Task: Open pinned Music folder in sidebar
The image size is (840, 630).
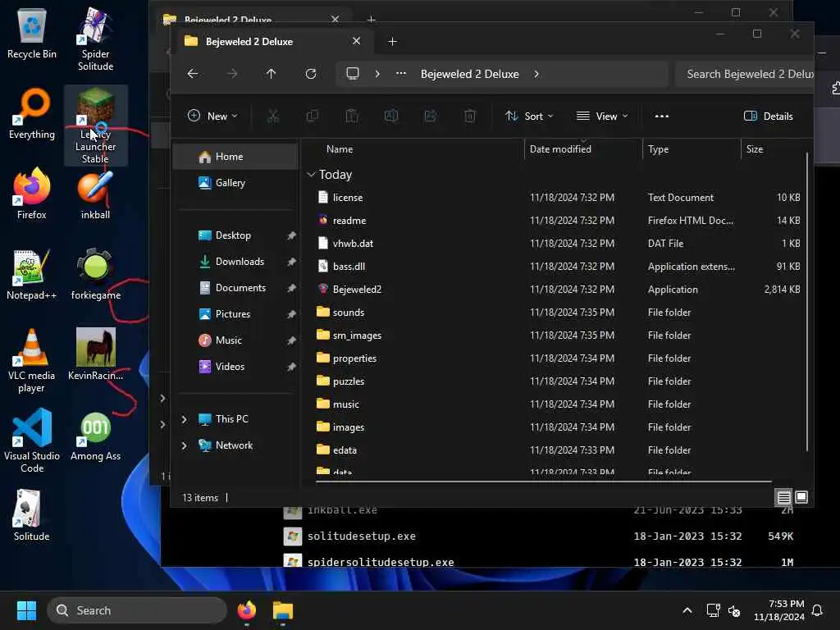Action: 235,340
